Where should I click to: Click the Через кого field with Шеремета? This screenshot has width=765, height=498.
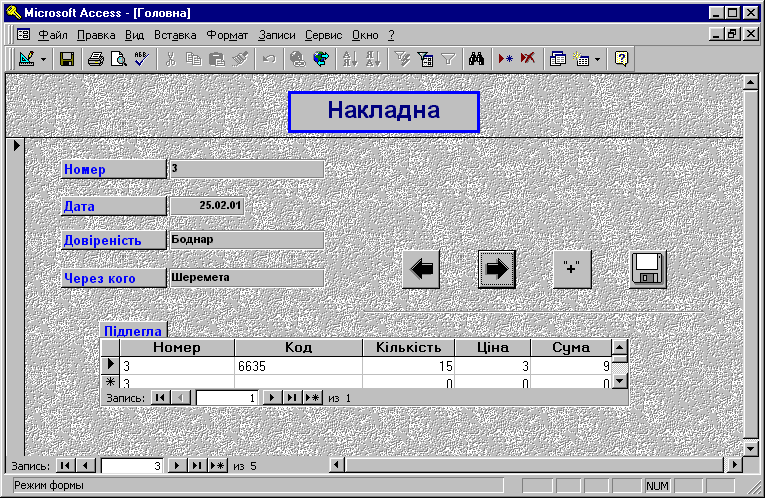click(x=246, y=278)
